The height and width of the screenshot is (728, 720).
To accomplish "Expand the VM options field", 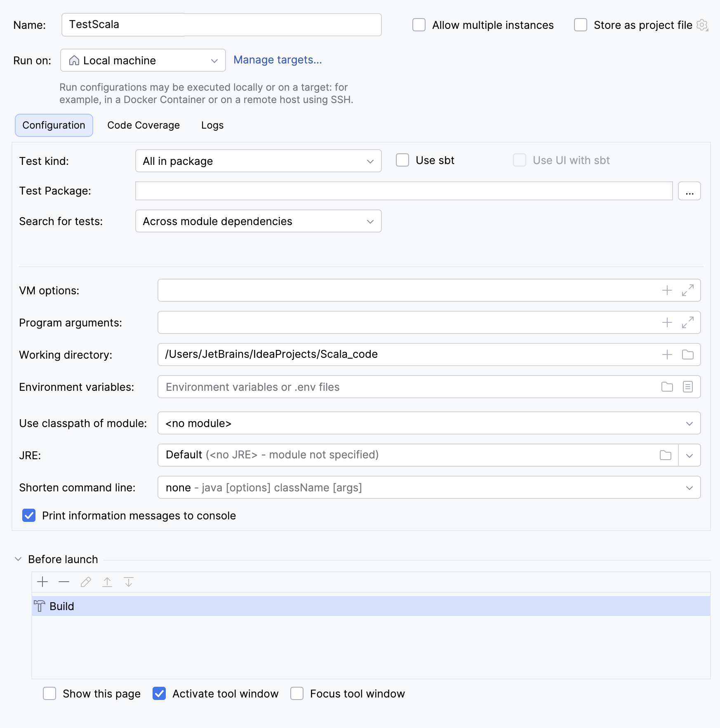I will 688,290.
